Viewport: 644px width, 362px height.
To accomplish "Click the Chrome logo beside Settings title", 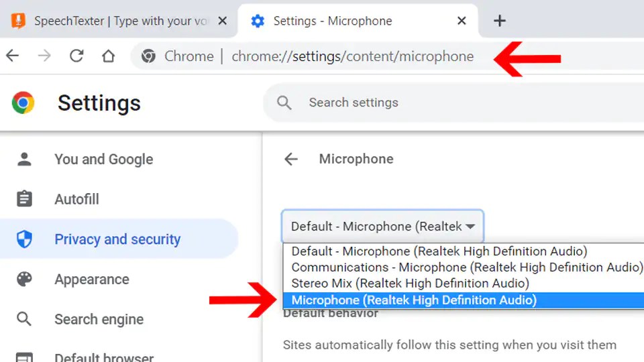I will [23, 103].
